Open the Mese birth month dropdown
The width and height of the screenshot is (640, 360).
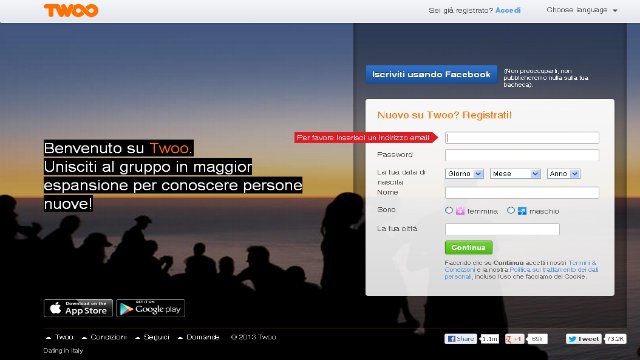pos(516,173)
